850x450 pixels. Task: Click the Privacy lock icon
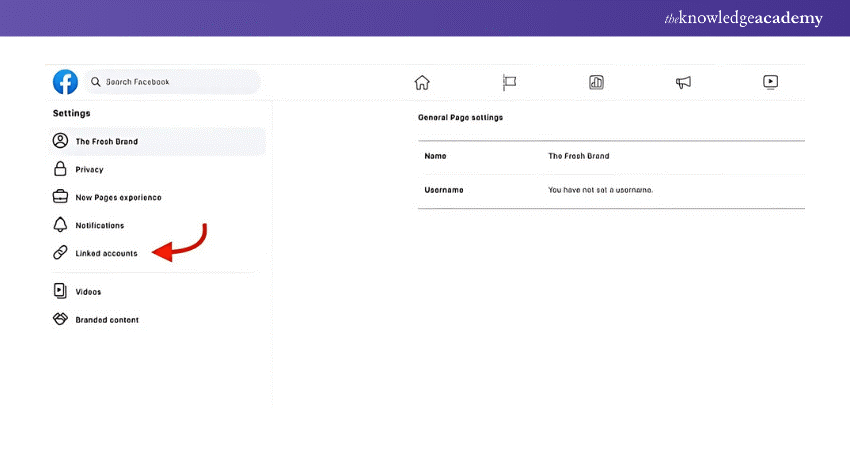coord(60,169)
